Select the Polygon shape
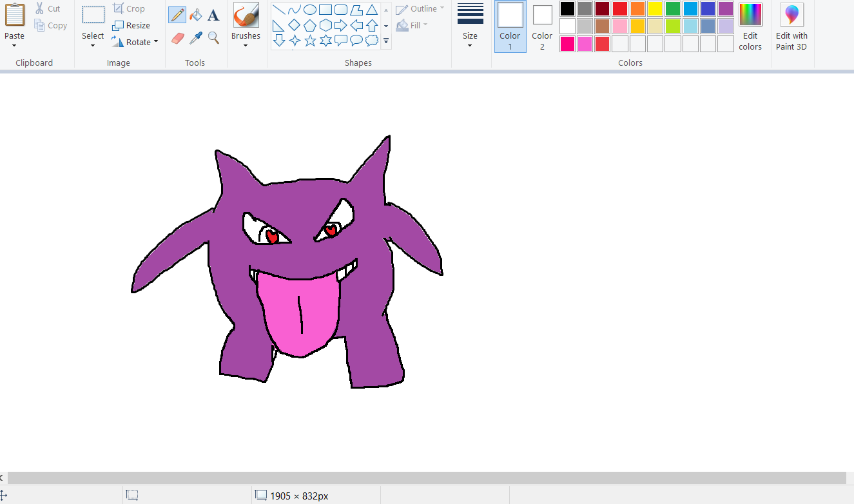The image size is (854, 504). coord(356,10)
